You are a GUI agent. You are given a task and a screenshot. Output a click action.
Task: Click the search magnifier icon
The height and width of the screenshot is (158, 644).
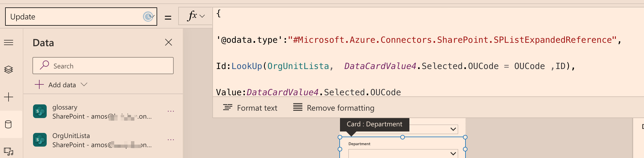[x=44, y=65]
